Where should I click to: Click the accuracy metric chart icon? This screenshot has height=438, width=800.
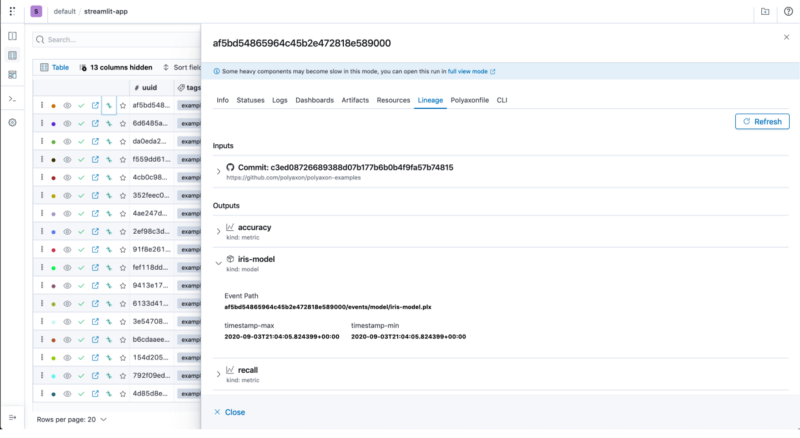click(230, 227)
